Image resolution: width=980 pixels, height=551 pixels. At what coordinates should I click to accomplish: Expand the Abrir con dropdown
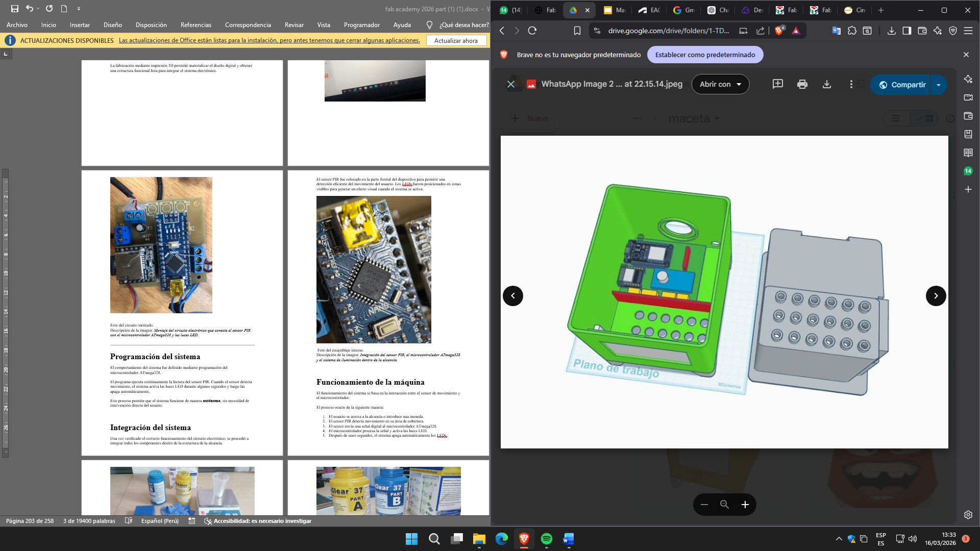(720, 84)
